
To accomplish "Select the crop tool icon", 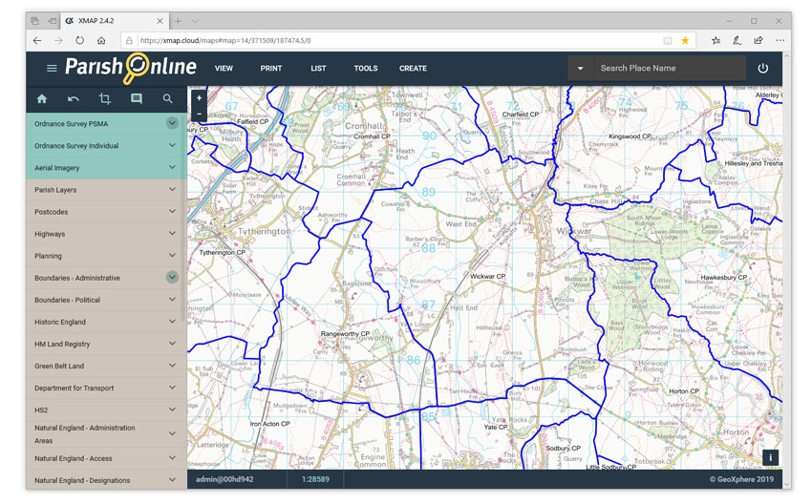I will (x=105, y=99).
